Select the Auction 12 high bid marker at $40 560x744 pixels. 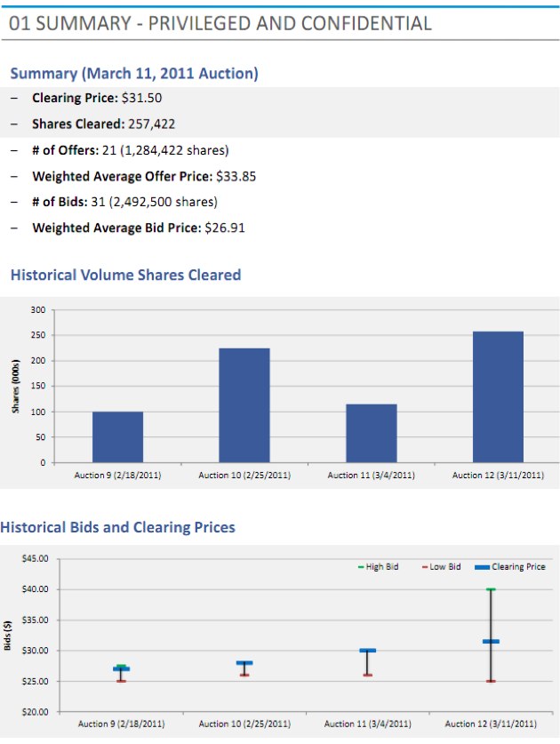(491, 589)
